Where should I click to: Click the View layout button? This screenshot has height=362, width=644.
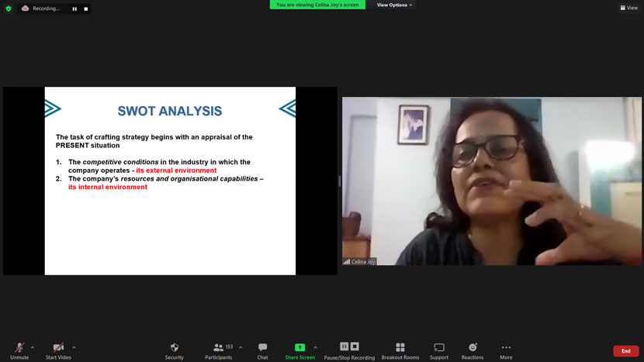(x=628, y=8)
